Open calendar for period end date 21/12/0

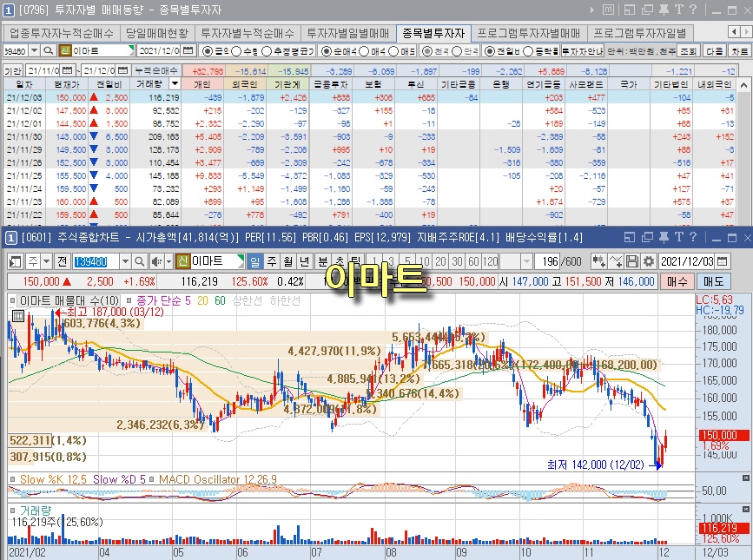[x=123, y=70]
